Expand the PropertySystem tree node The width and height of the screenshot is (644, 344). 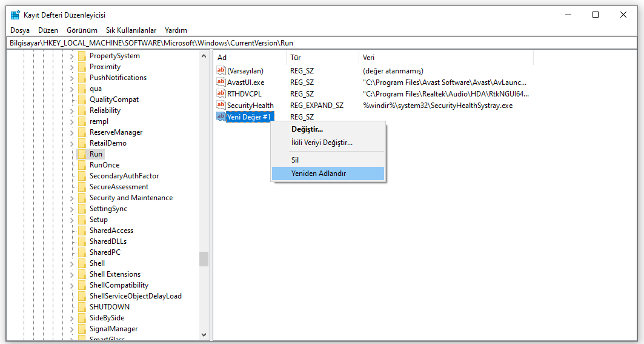[x=72, y=56]
